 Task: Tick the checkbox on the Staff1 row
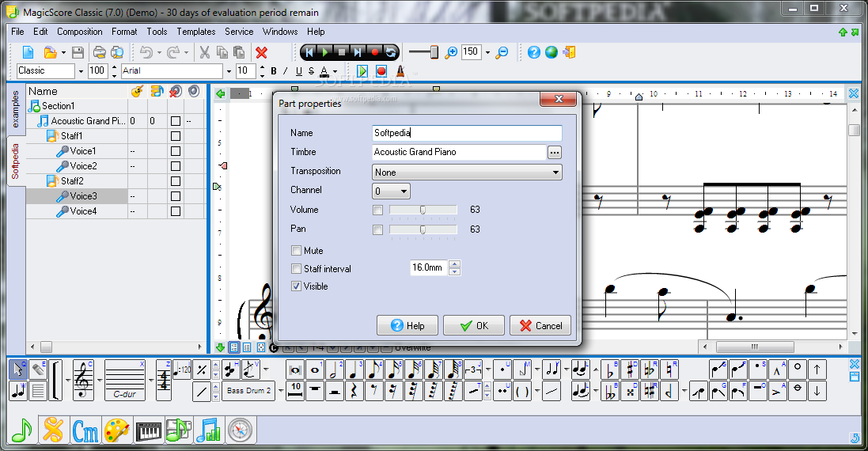tap(176, 136)
